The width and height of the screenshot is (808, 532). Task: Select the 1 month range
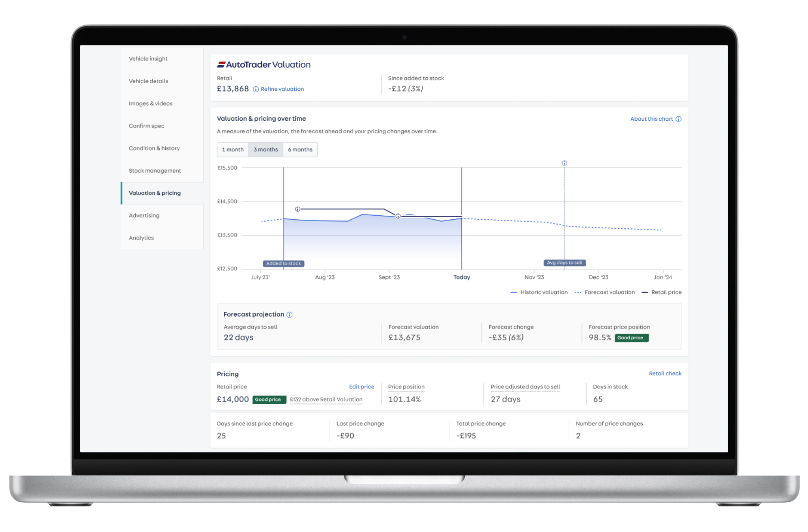tap(233, 149)
